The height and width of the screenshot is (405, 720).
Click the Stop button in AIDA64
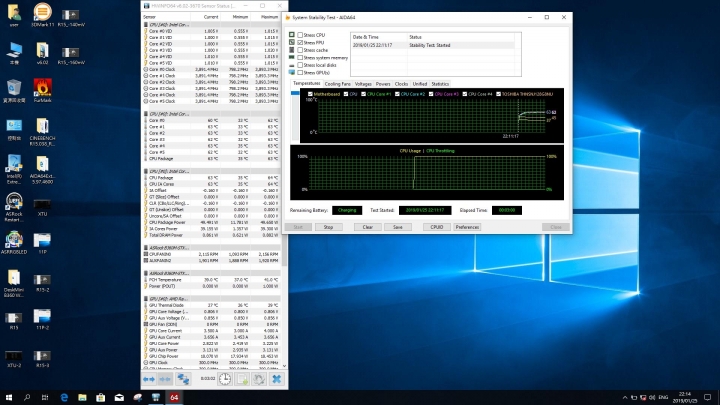pyautogui.click(x=328, y=227)
